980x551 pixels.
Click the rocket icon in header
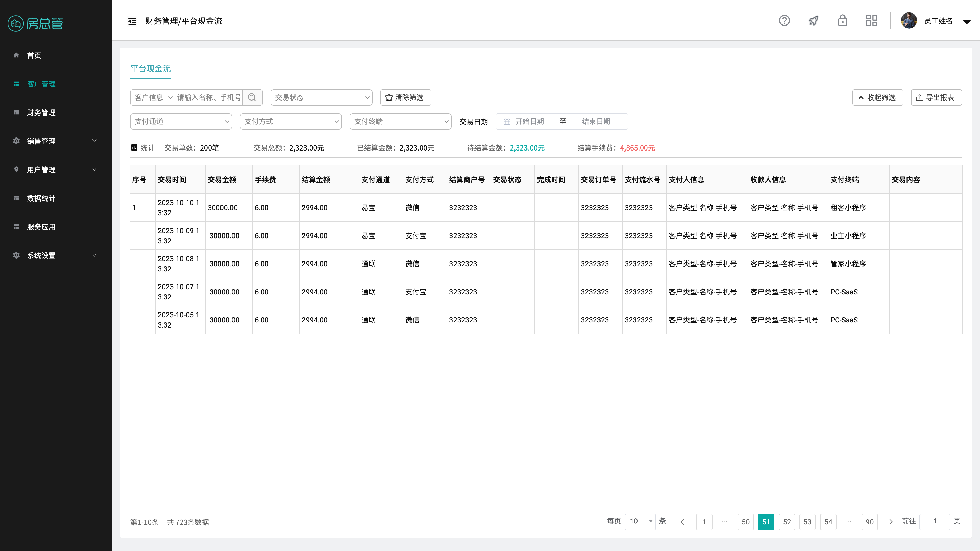coord(813,20)
